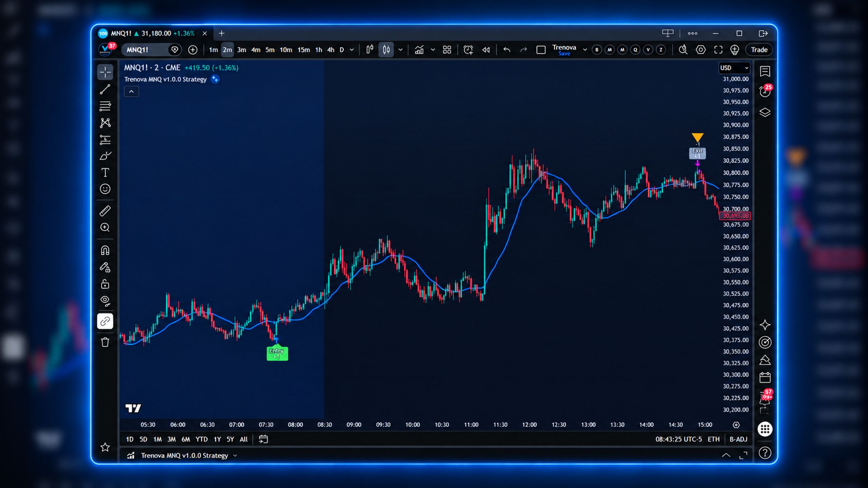868x488 pixels.
Task: Create an alert from the toolbar
Action: tap(468, 50)
